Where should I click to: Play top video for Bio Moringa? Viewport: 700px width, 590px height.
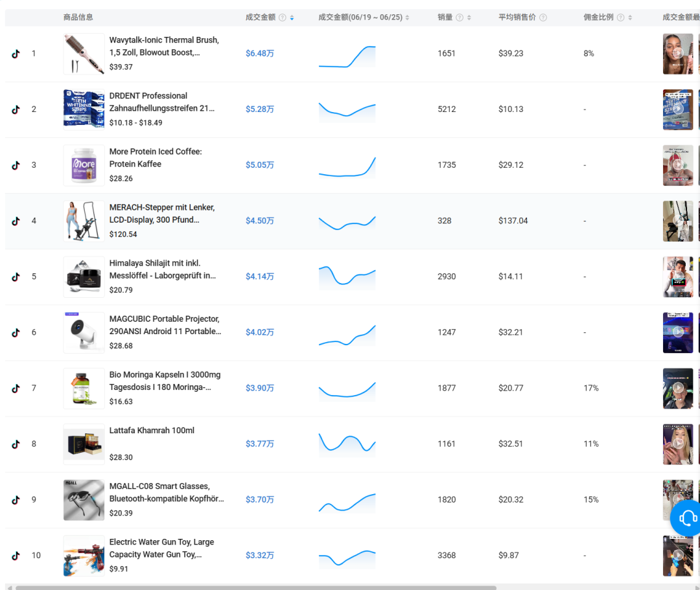pyautogui.click(x=678, y=389)
